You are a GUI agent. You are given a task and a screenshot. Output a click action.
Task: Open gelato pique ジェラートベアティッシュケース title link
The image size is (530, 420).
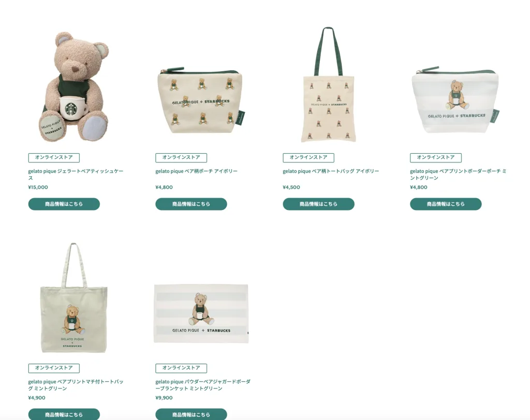pos(76,174)
